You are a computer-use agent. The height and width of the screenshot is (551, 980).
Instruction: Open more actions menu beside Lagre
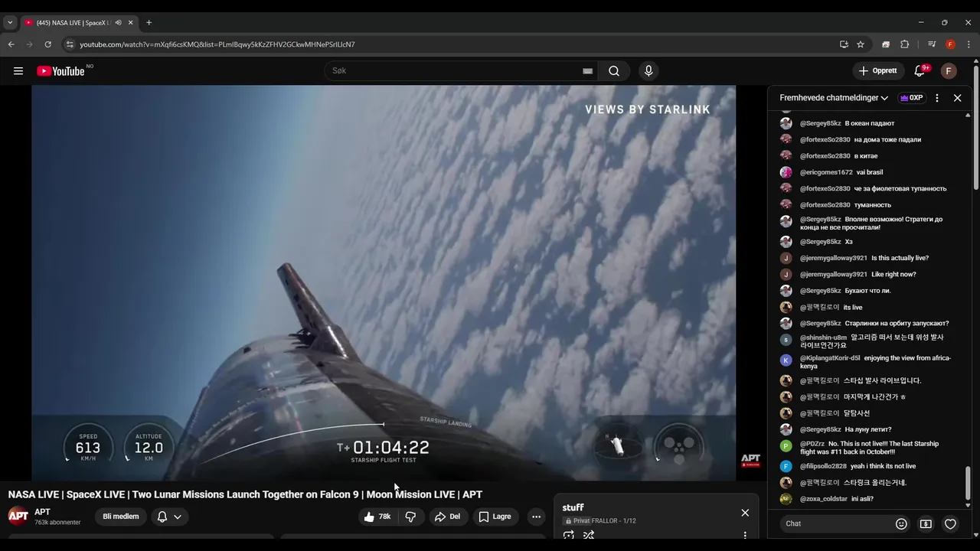coord(536,517)
